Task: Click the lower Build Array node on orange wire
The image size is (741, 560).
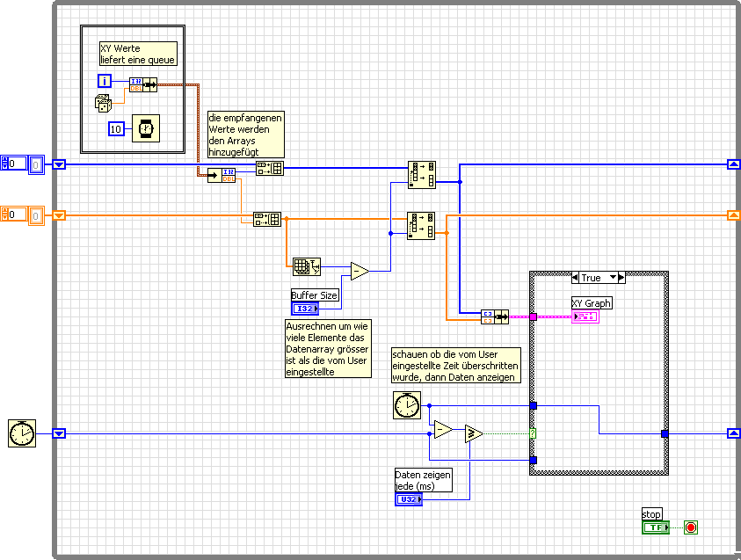Action: (x=267, y=219)
